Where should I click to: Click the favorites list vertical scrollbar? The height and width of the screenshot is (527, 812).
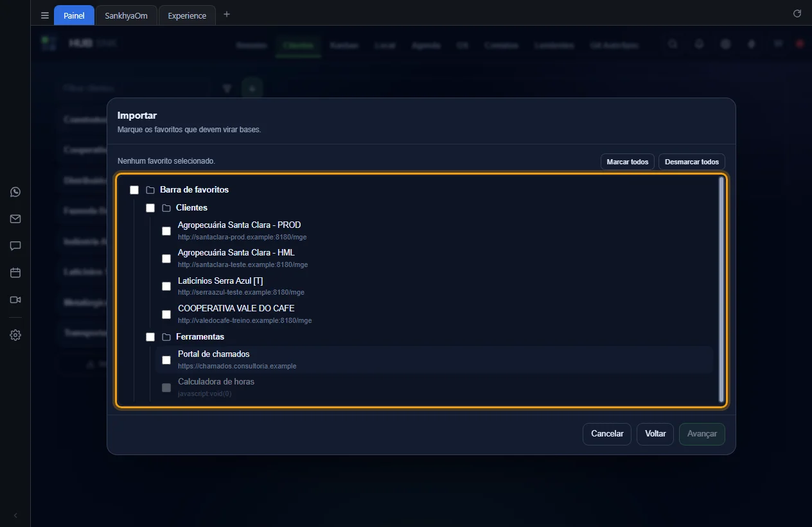721,289
